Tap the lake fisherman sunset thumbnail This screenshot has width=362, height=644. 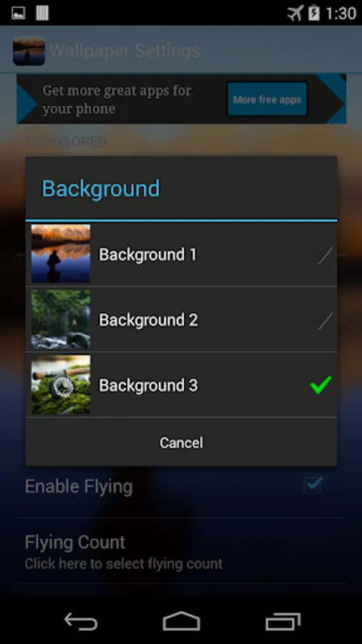point(61,254)
